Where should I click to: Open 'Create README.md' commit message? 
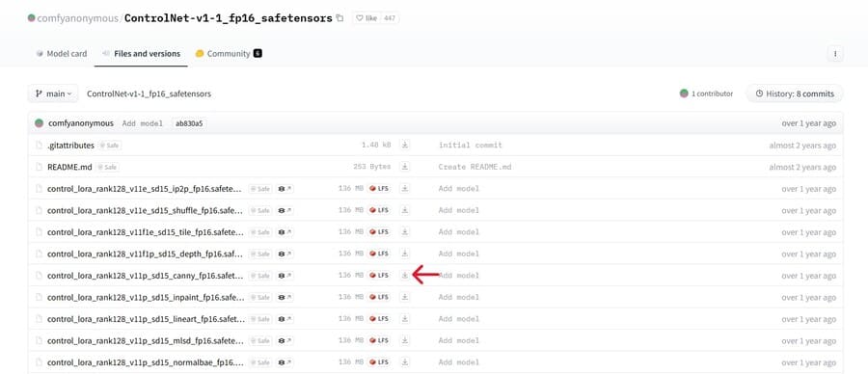(475, 167)
